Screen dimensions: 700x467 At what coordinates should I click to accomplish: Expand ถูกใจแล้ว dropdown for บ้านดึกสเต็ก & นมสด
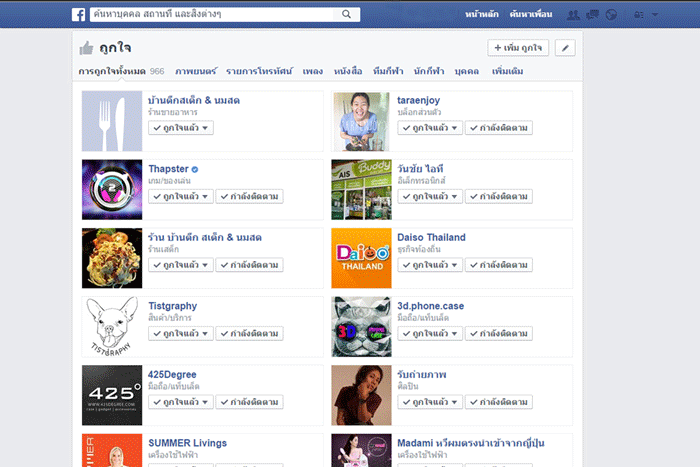181,128
